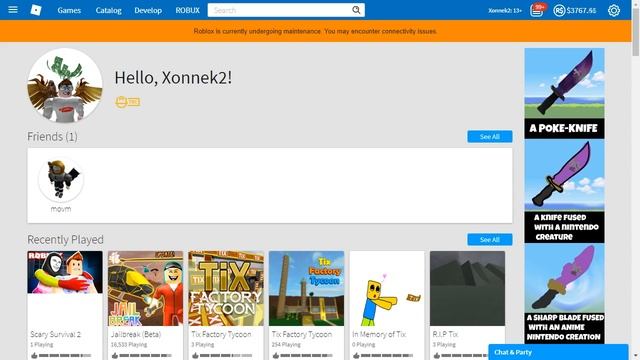Open the Chat & Party panel
640x360 pixels.
558,352
